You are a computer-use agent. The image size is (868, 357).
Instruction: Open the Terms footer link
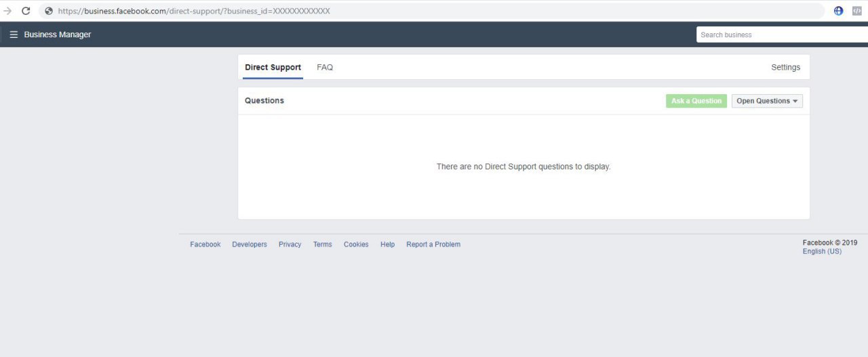click(x=323, y=245)
